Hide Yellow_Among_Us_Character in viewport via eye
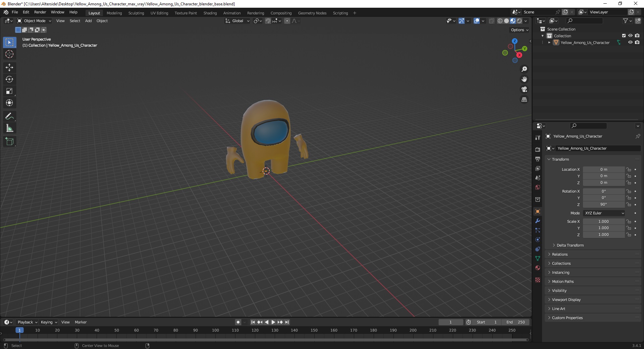This screenshot has height=349, width=644. click(x=630, y=42)
